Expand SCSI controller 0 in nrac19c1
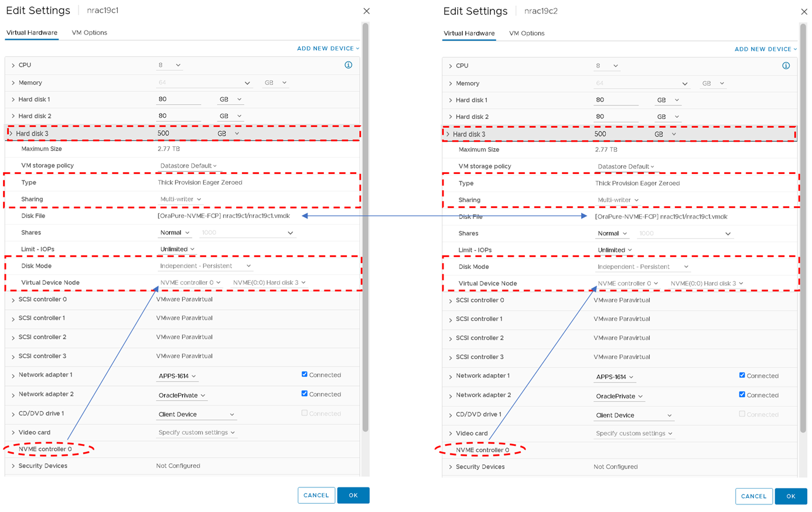The height and width of the screenshot is (512, 812). [x=13, y=300]
